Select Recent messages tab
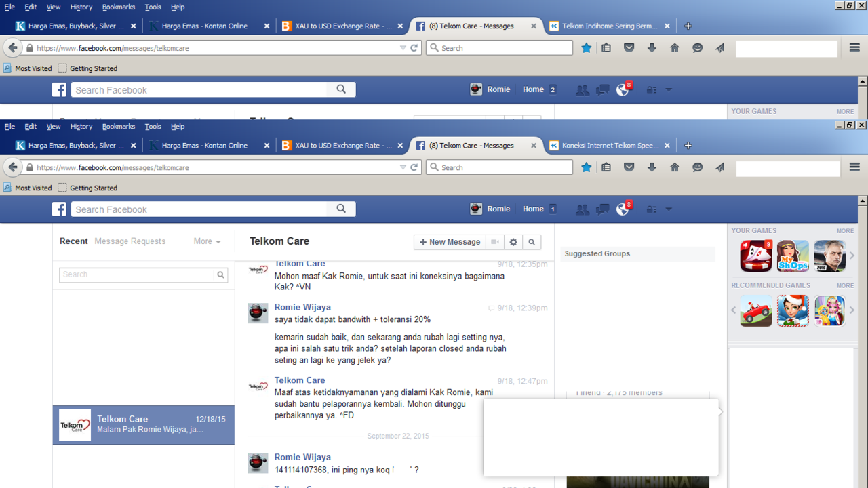Image resolution: width=868 pixels, height=488 pixels. tap(74, 241)
